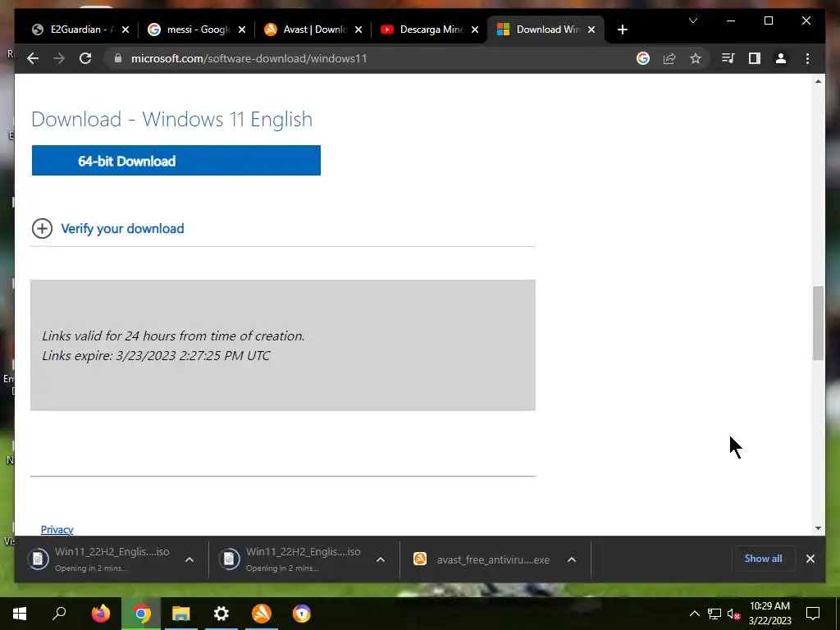Screen dimensions: 840x630
Task: Close the Avast tab
Action: coord(358,30)
